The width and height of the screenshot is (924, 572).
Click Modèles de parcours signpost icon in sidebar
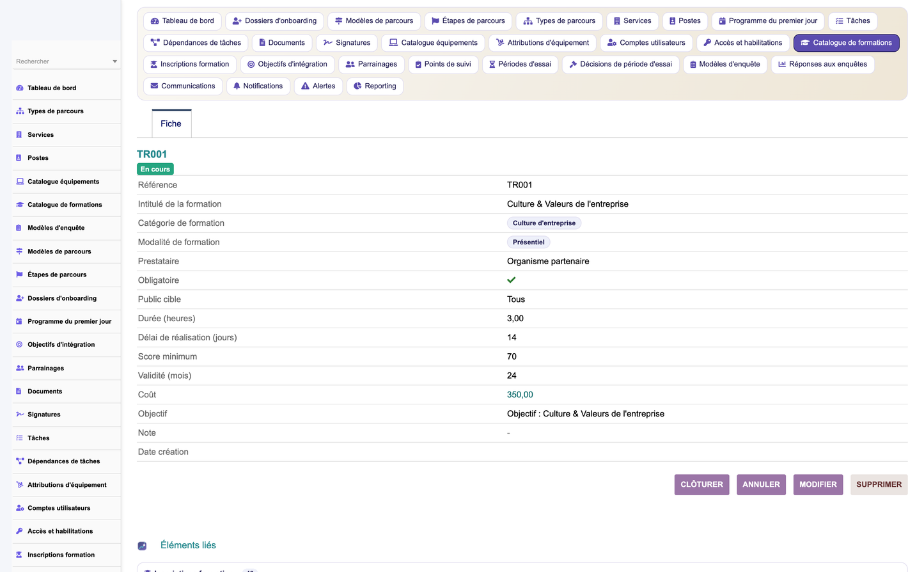click(19, 251)
